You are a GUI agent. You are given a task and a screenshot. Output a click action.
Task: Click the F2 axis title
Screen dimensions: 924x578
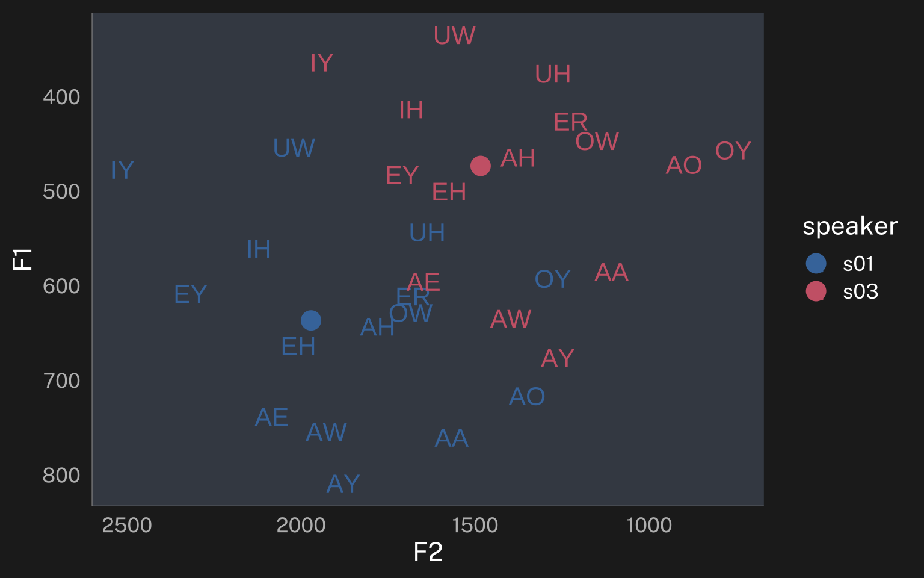click(428, 552)
